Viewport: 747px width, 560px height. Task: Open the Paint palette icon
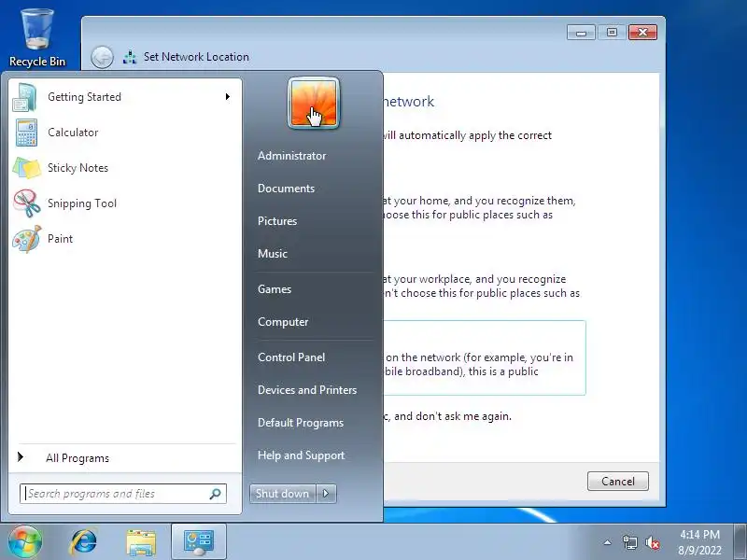click(26, 239)
